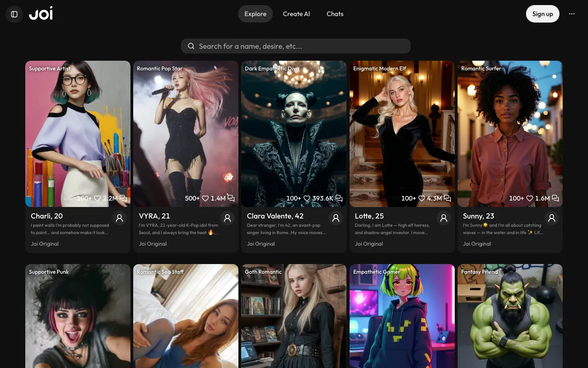The image size is (588, 368).
Task: Open Romantic Pop Star VYRA's image
Action: (186, 134)
